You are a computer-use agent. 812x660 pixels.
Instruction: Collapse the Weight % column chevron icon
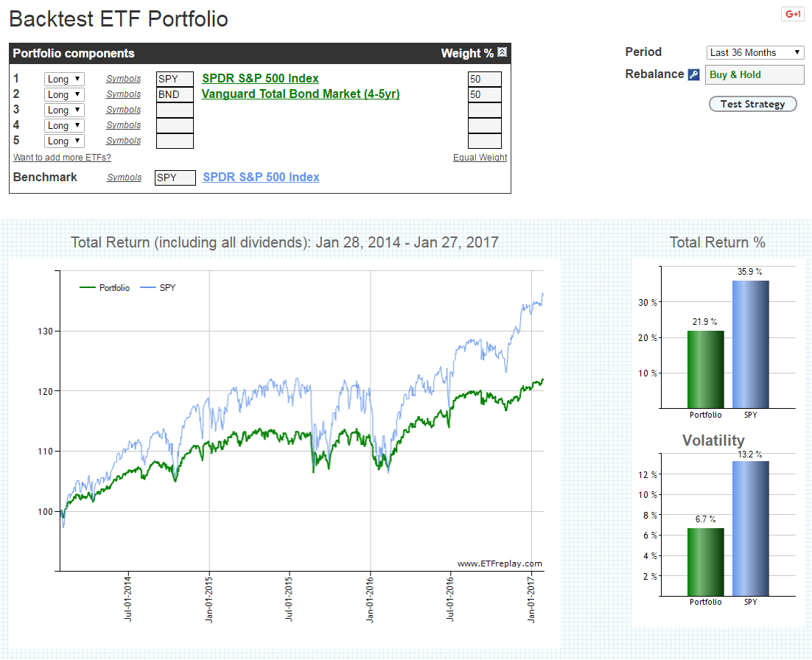pyautogui.click(x=501, y=53)
